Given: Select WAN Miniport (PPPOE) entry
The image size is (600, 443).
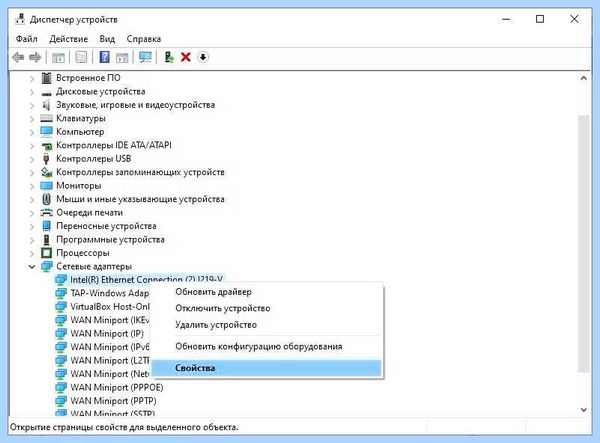Looking at the screenshot, I should [117, 388].
